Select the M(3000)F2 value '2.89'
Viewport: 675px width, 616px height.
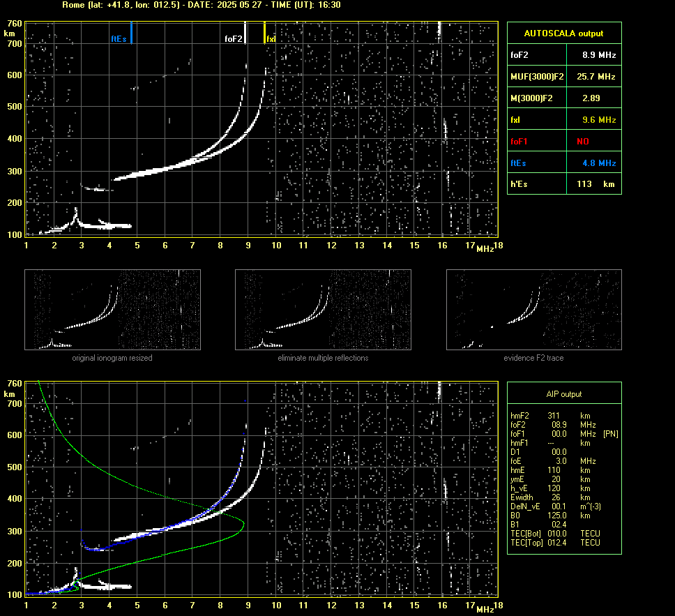[x=591, y=98]
